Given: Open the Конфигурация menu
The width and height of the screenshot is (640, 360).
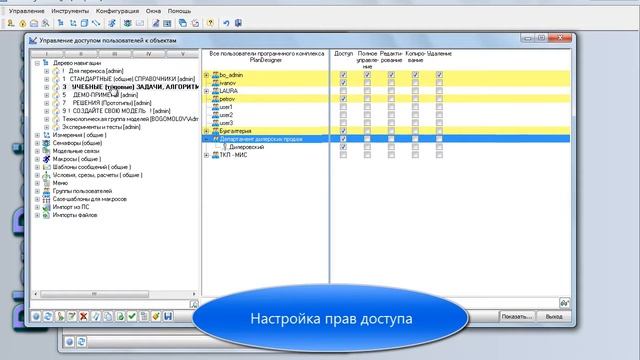Looking at the screenshot, I should click(118, 11).
